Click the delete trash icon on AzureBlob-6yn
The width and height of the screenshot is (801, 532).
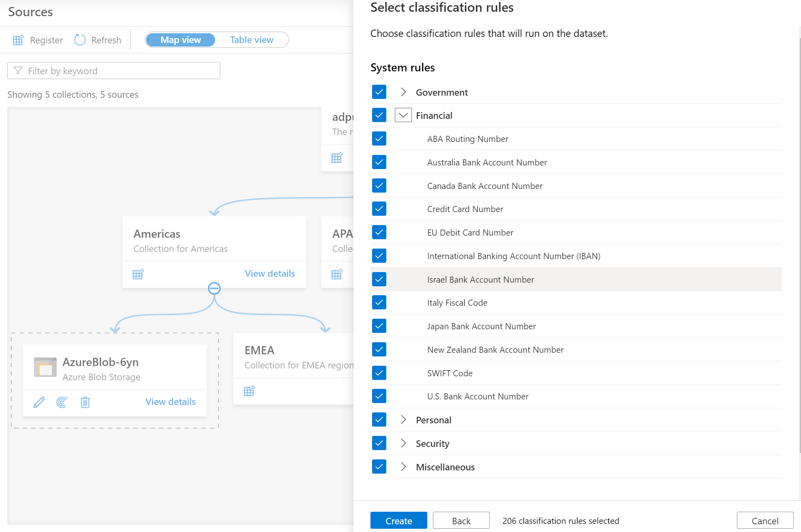[x=85, y=403]
